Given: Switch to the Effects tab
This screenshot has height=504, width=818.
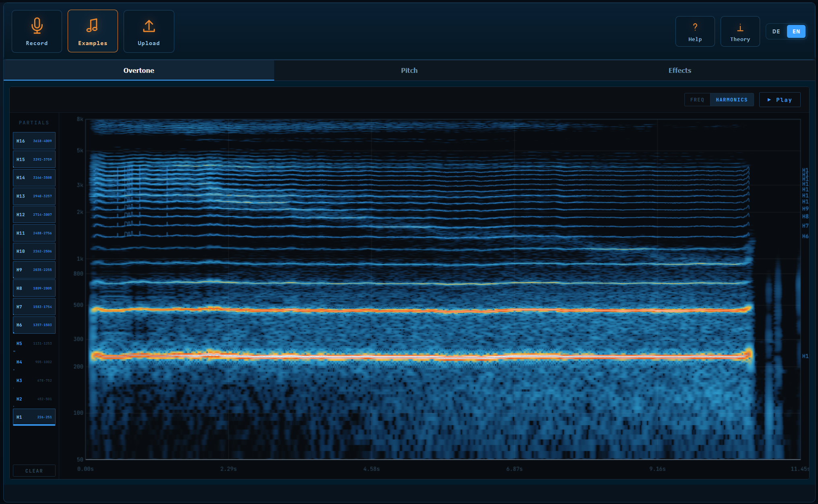Looking at the screenshot, I should pyautogui.click(x=680, y=70).
